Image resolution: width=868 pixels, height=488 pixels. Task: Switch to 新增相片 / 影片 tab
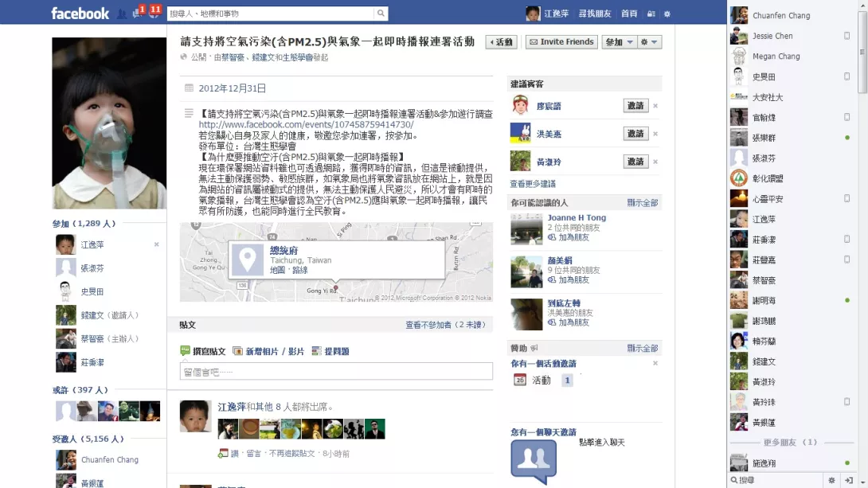268,351
